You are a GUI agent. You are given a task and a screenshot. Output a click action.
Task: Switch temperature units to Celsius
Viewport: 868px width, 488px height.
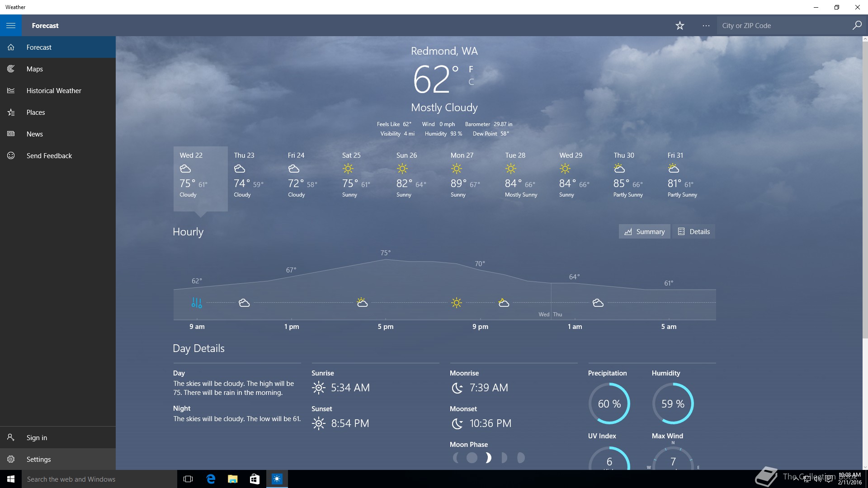pyautogui.click(x=471, y=82)
